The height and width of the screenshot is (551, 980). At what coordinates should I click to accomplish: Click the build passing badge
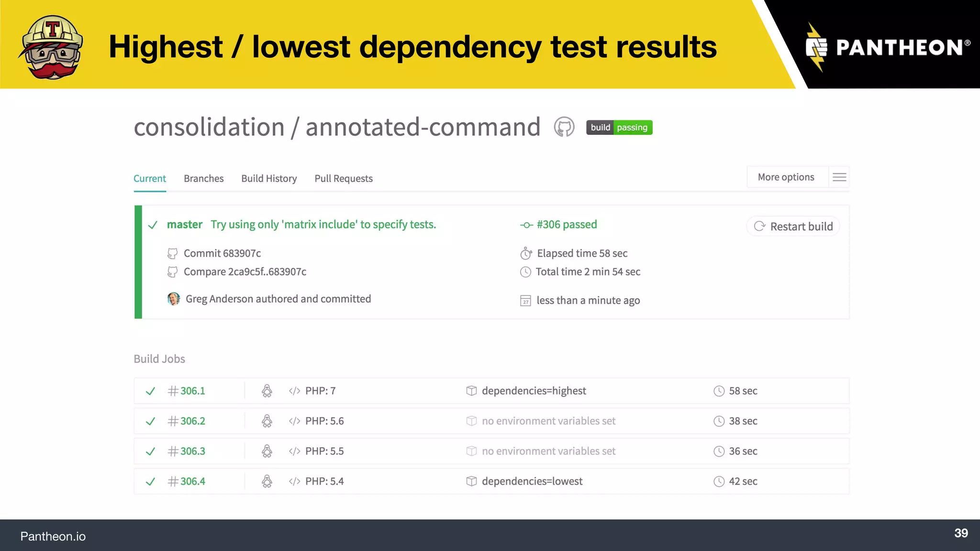tap(619, 127)
